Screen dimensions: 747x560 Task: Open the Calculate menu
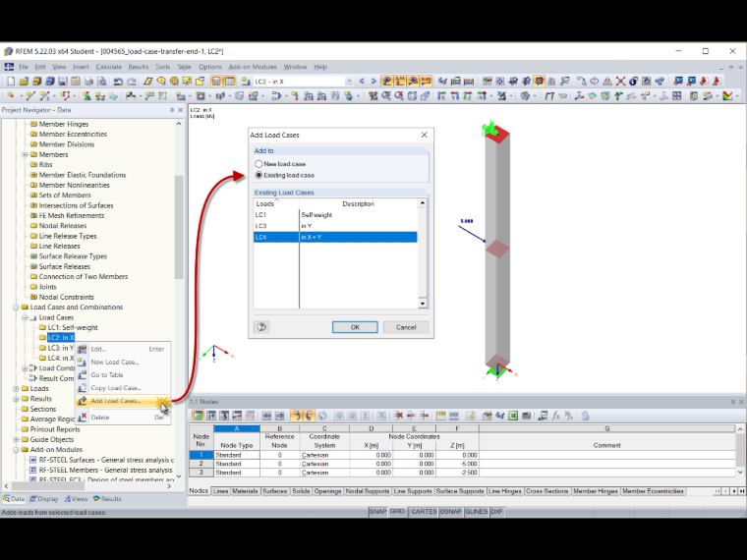click(x=109, y=67)
